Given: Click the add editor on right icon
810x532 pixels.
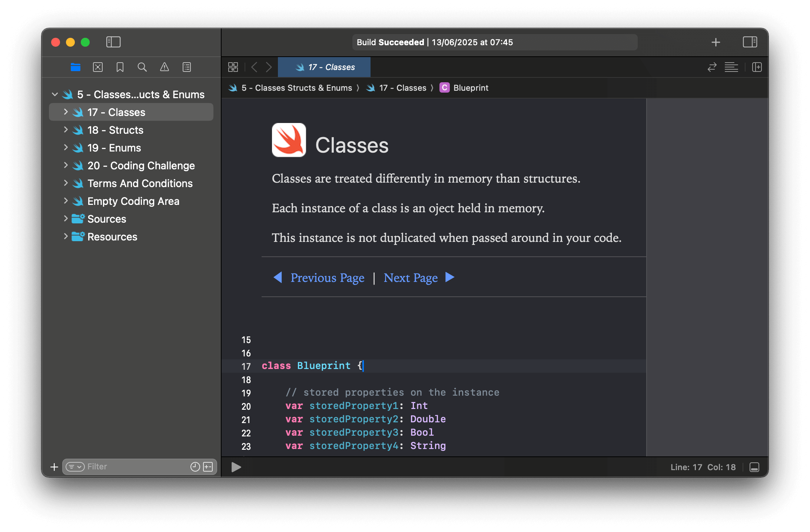Looking at the screenshot, I should [x=757, y=67].
